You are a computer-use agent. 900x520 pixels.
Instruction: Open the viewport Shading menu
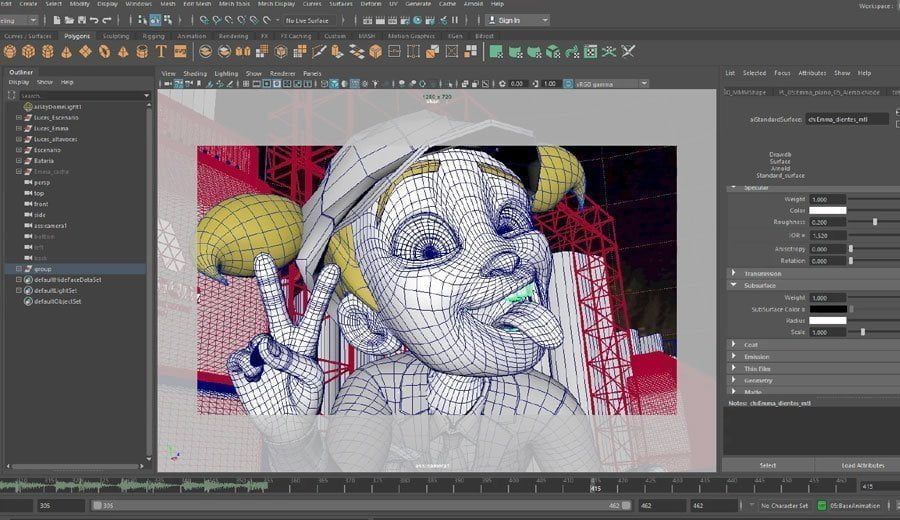click(195, 73)
